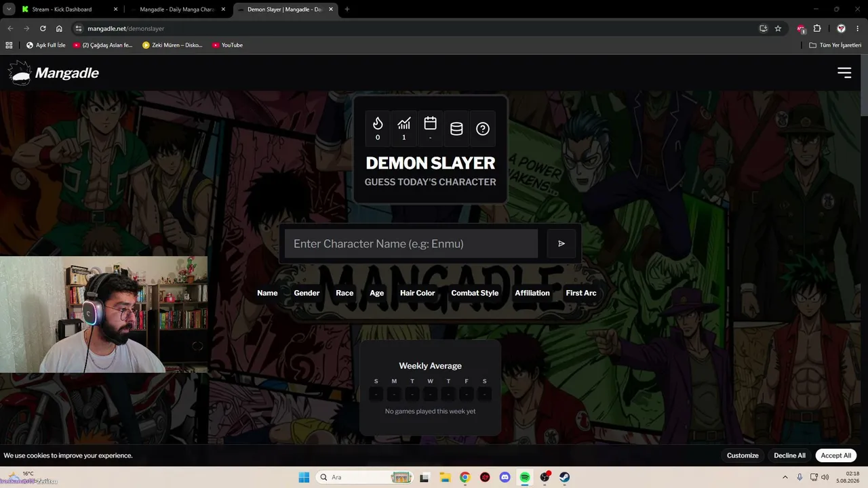Open Discord from taskbar
The image size is (868, 488).
tap(505, 477)
